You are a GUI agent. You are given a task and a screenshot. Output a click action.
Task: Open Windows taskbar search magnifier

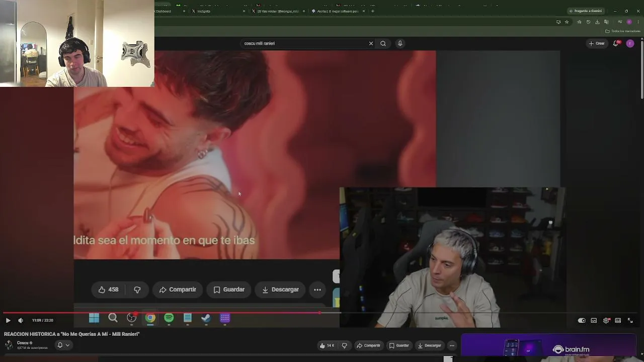tap(113, 318)
